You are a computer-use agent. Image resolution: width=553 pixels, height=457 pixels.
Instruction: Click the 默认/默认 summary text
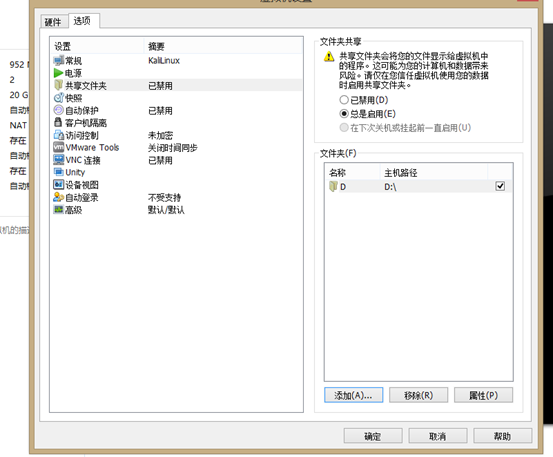[166, 210]
